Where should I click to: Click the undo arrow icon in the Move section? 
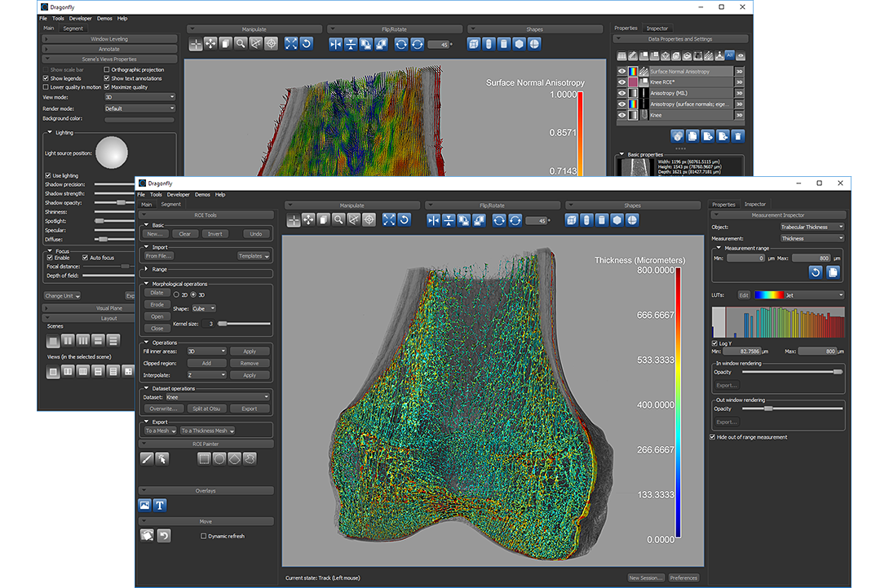(x=164, y=535)
